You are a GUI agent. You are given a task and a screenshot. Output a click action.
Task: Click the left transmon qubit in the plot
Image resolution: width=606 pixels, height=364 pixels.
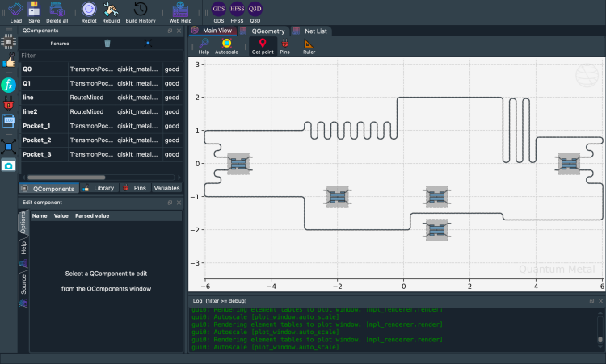pos(238,164)
